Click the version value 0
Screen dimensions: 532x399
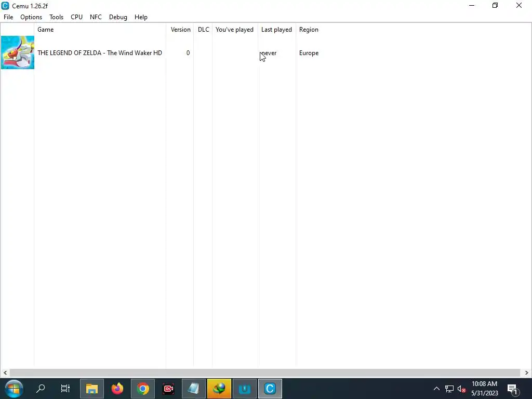pos(188,53)
